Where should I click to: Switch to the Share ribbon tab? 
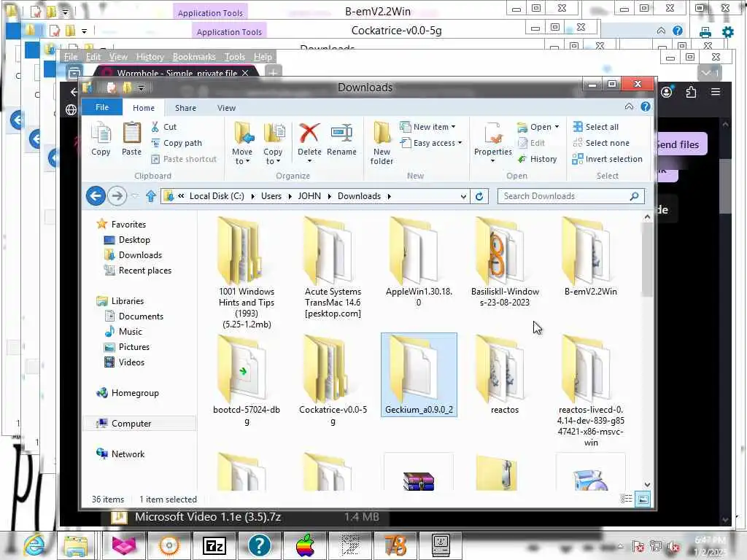pyautogui.click(x=185, y=108)
